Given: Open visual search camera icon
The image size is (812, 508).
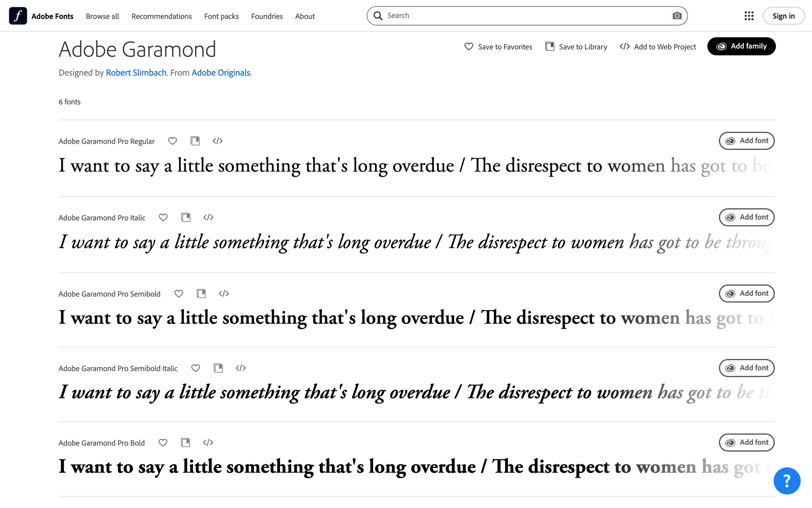Looking at the screenshot, I should coord(677,16).
